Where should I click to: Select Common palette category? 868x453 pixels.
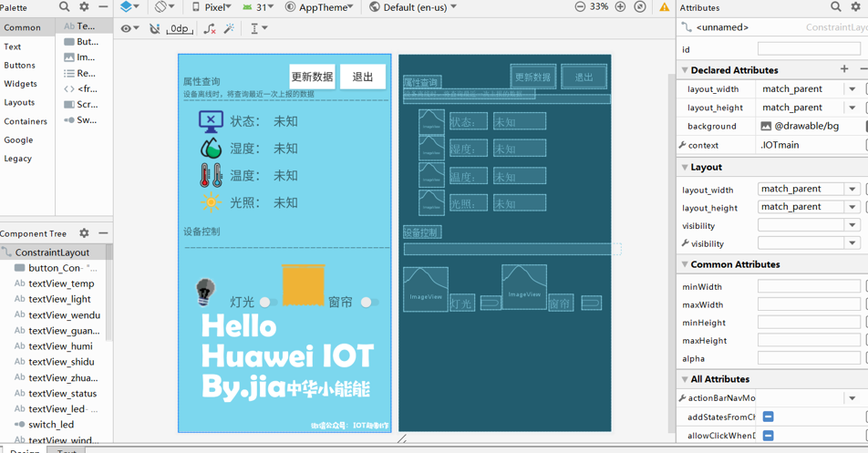pyautogui.click(x=27, y=27)
